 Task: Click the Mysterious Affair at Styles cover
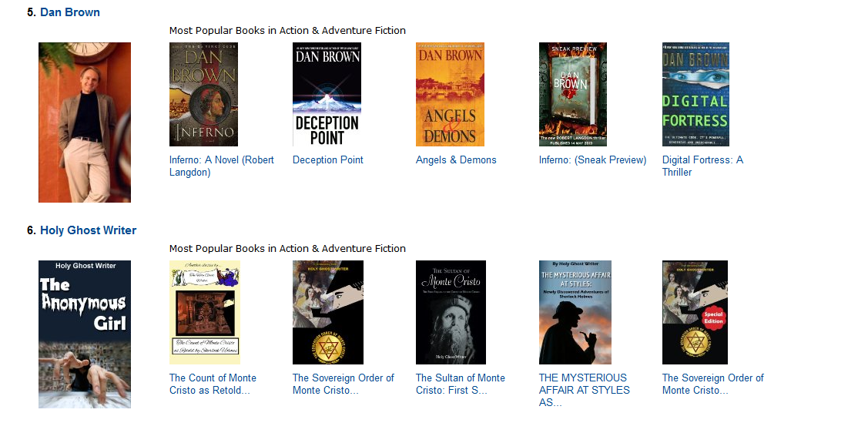575,312
